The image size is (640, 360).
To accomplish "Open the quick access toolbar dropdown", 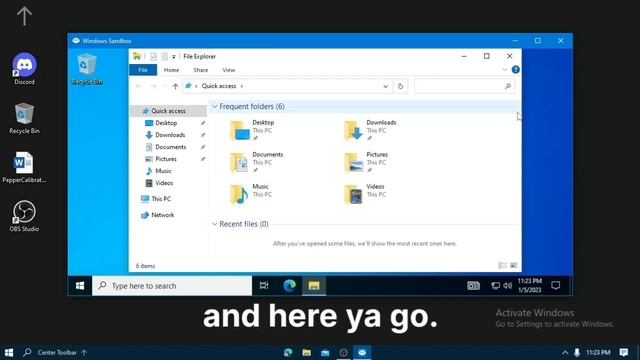I will click(x=174, y=57).
